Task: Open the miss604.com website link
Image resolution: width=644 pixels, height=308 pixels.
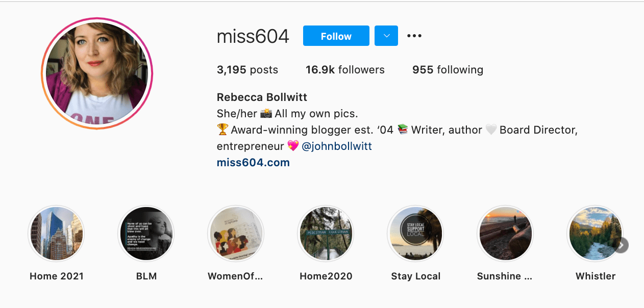Action: click(253, 163)
